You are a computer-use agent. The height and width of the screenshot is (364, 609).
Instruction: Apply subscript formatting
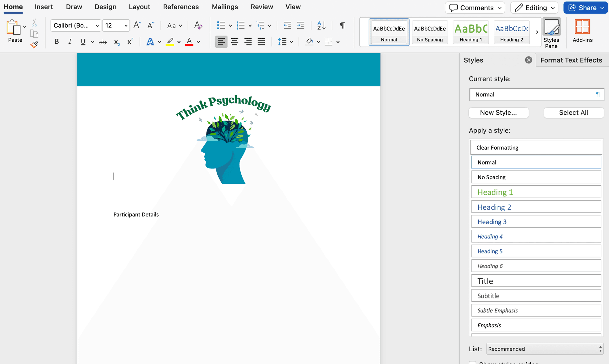[x=117, y=42]
